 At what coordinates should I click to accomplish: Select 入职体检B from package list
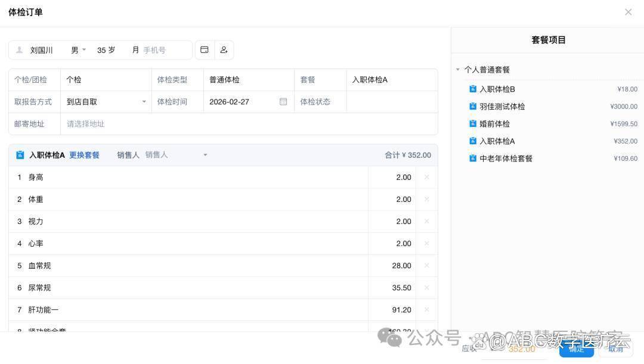click(497, 89)
